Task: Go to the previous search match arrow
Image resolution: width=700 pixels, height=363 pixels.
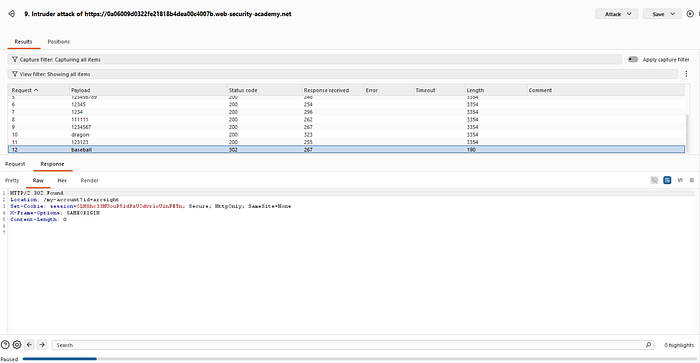Action: 29,345
